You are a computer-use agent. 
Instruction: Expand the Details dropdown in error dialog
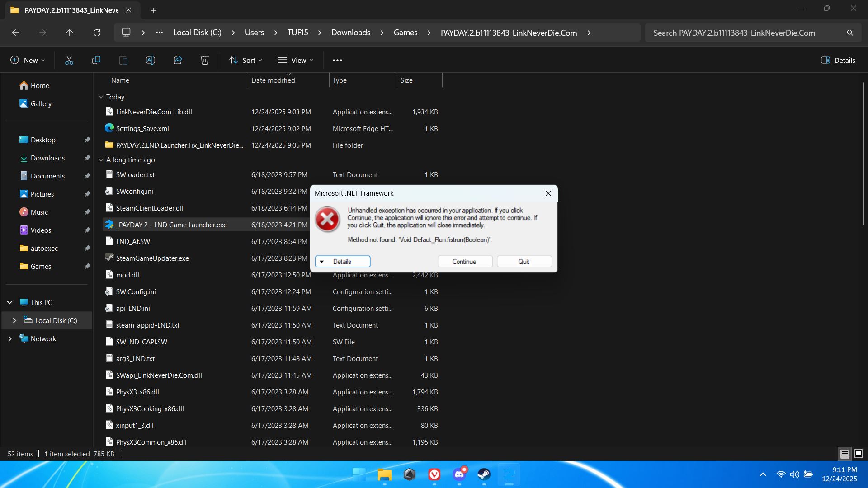[342, 262]
